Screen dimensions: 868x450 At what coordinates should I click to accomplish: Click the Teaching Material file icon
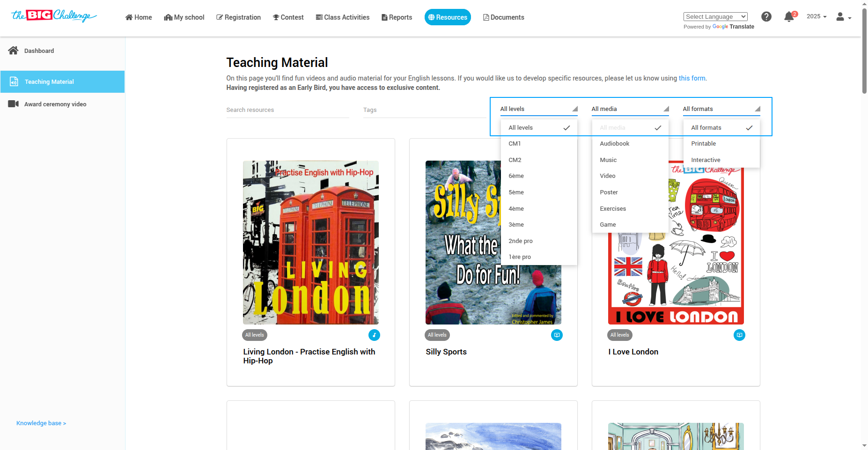click(x=14, y=81)
